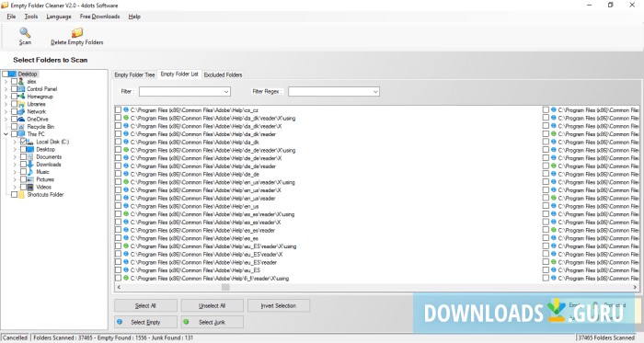The height and width of the screenshot is (343, 644).
Task: Switch to the Excluded Folders tab
Action: [223, 74]
